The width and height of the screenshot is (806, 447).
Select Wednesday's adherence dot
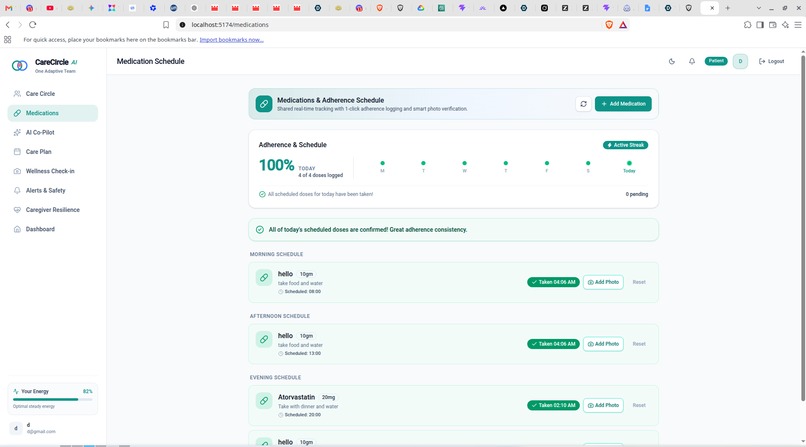[x=465, y=163]
